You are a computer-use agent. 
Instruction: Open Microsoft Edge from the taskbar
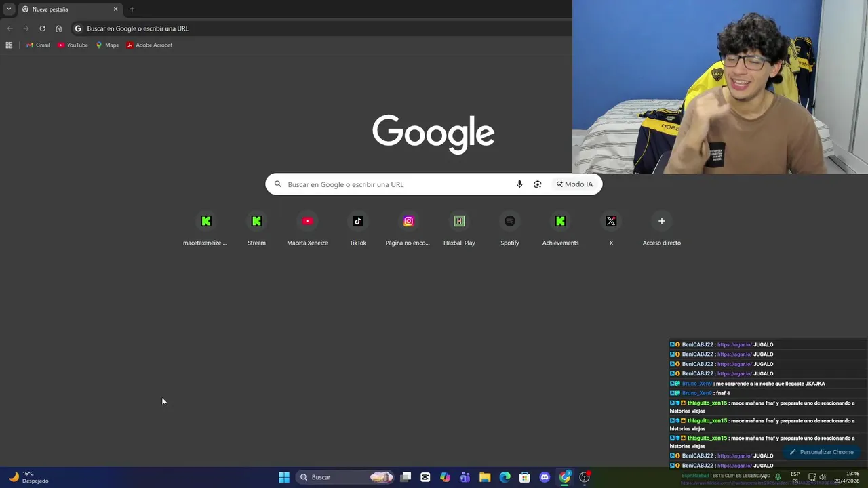(x=505, y=477)
